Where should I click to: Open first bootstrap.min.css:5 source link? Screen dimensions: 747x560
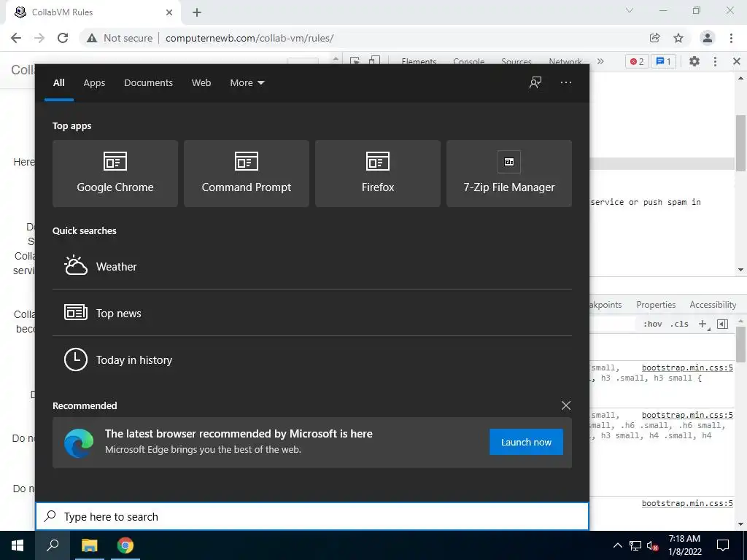pyautogui.click(x=687, y=367)
